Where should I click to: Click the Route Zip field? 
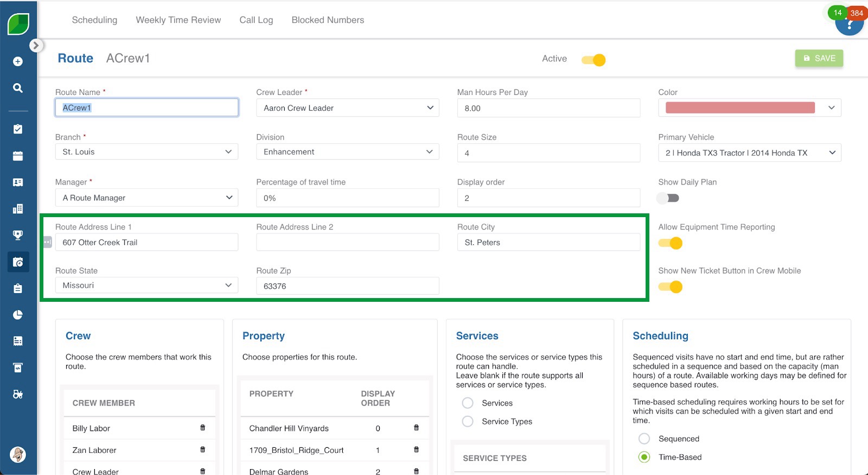[348, 286]
